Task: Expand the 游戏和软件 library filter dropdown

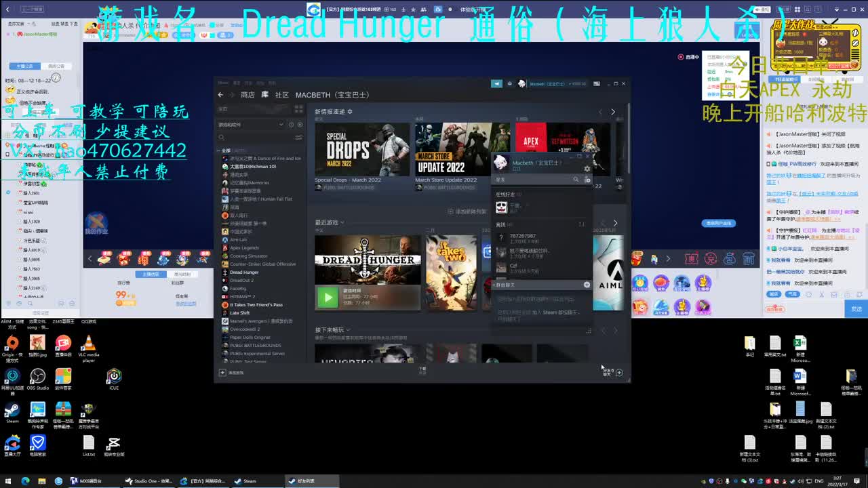Action: pyautogui.click(x=281, y=125)
